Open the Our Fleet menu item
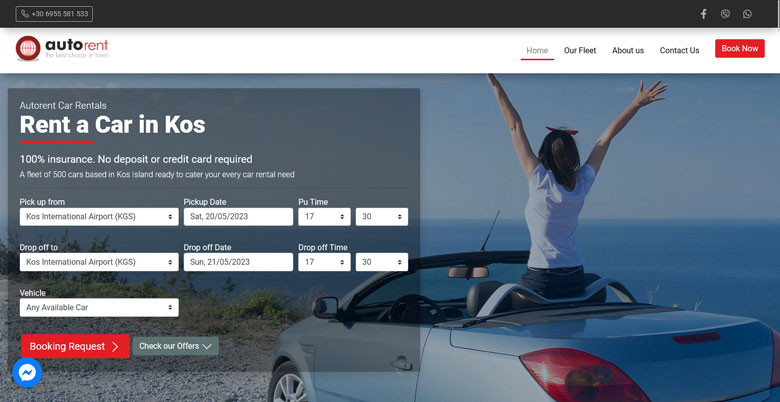780x402 pixels. tap(580, 50)
